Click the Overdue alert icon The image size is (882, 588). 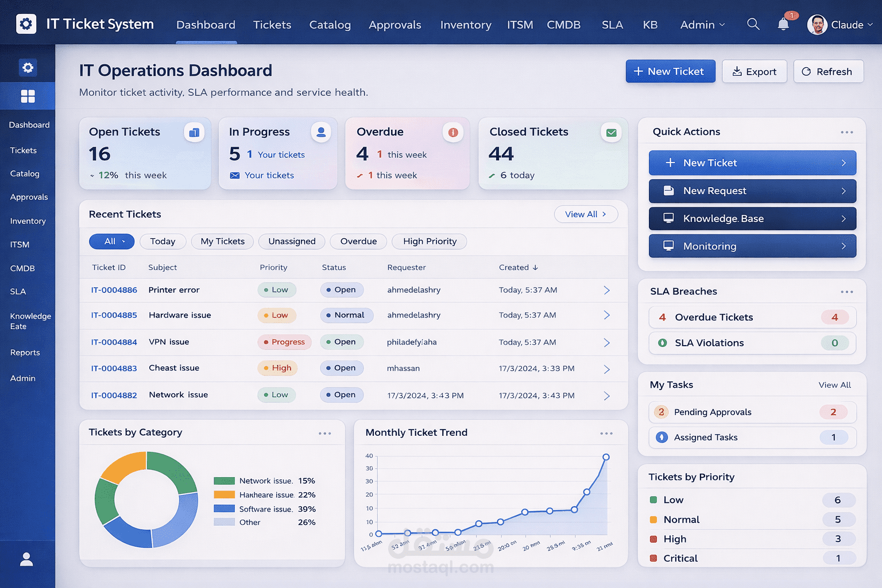(x=453, y=133)
